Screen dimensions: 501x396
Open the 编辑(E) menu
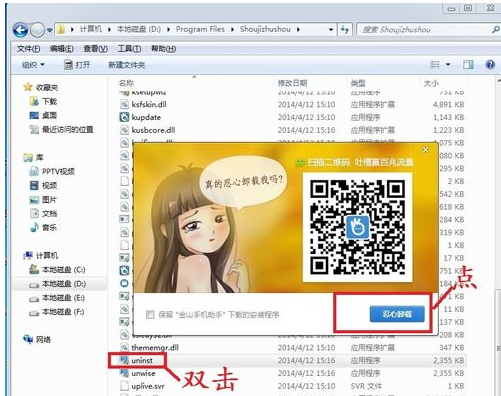[62, 49]
